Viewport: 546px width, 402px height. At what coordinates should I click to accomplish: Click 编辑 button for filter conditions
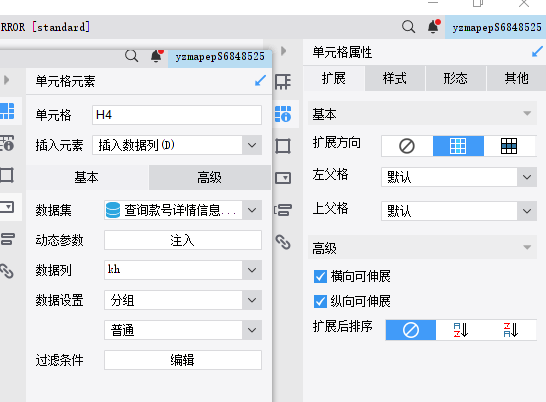point(182,360)
